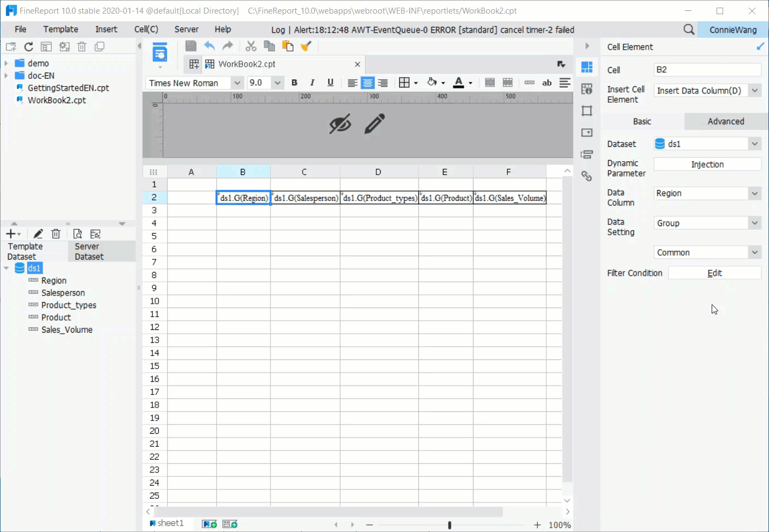Toggle underline formatting

point(330,83)
